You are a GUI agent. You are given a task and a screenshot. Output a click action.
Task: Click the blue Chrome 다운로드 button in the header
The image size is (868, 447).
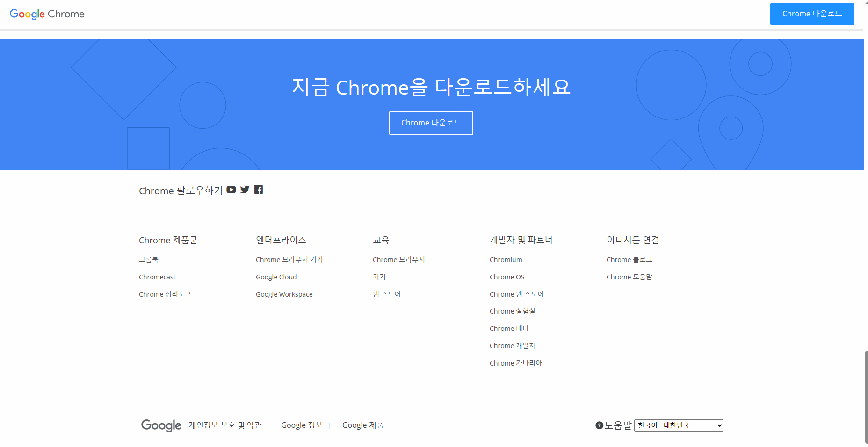coord(812,14)
